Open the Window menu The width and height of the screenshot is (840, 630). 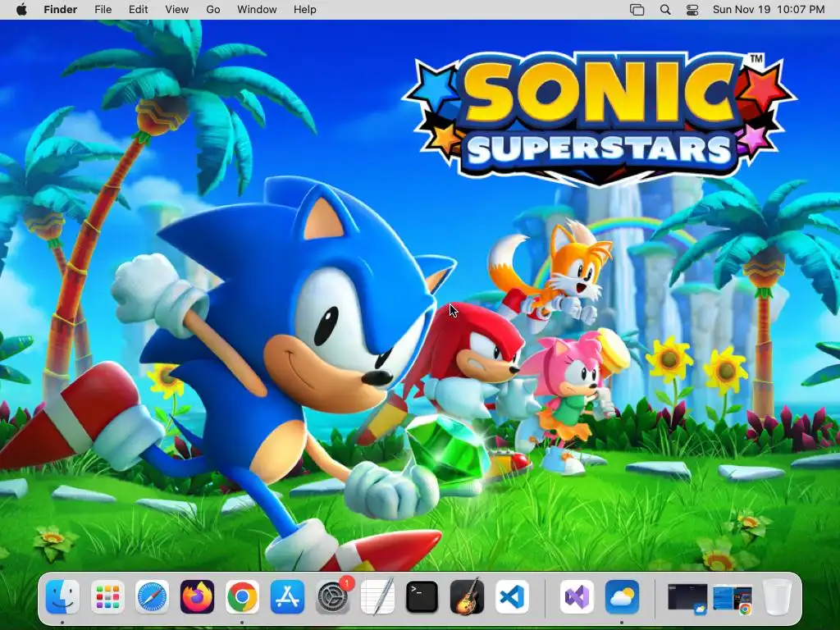pyautogui.click(x=257, y=10)
